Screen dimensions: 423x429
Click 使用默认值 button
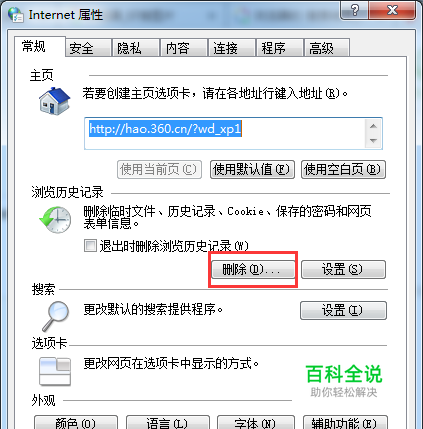click(252, 170)
